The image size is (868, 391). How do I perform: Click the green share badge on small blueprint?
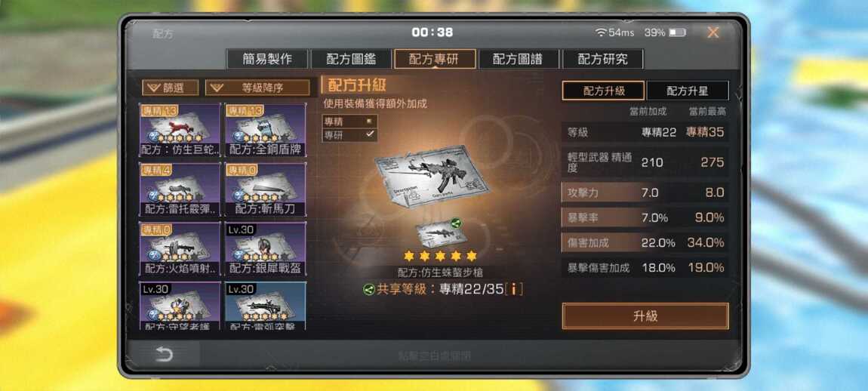pos(457,223)
